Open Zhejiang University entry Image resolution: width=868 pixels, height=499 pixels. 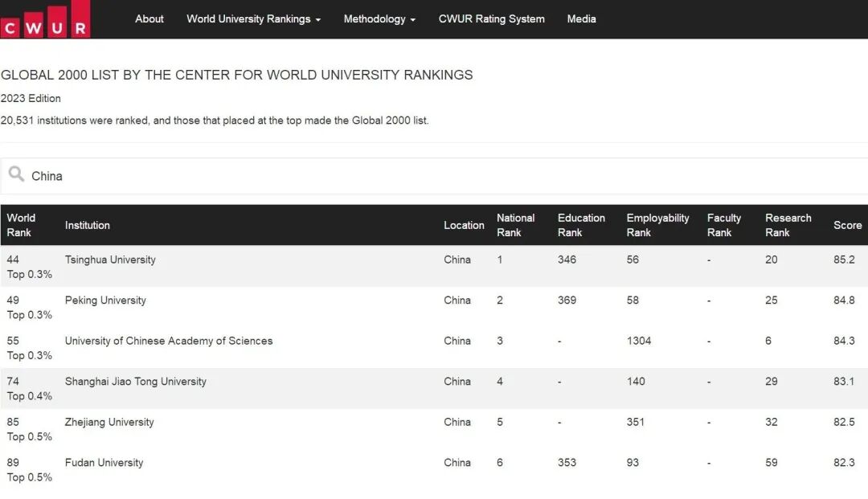click(x=109, y=422)
